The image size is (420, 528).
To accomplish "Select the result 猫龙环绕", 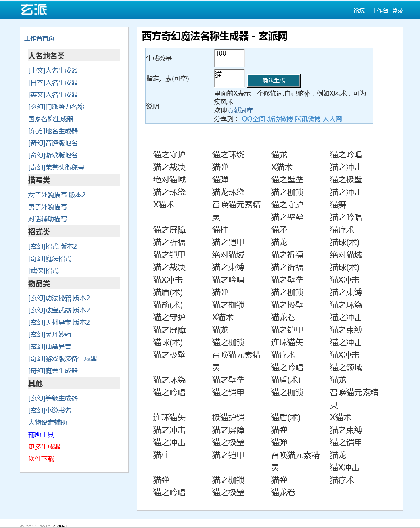I will (228, 192).
